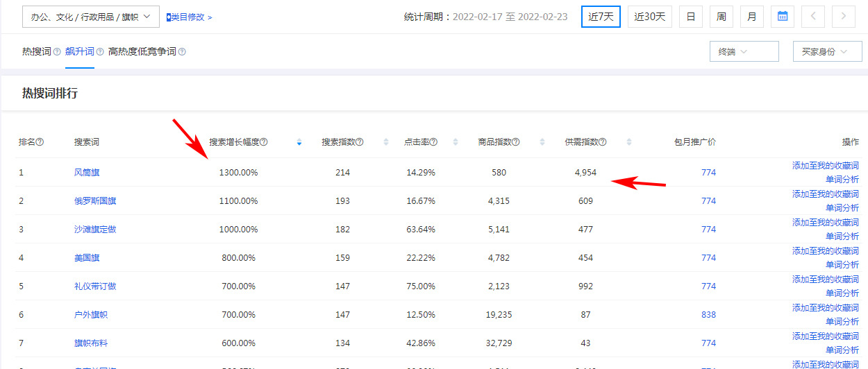Click help icon beside 热搜词 tab
868x369 pixels.
click(57, 52)
